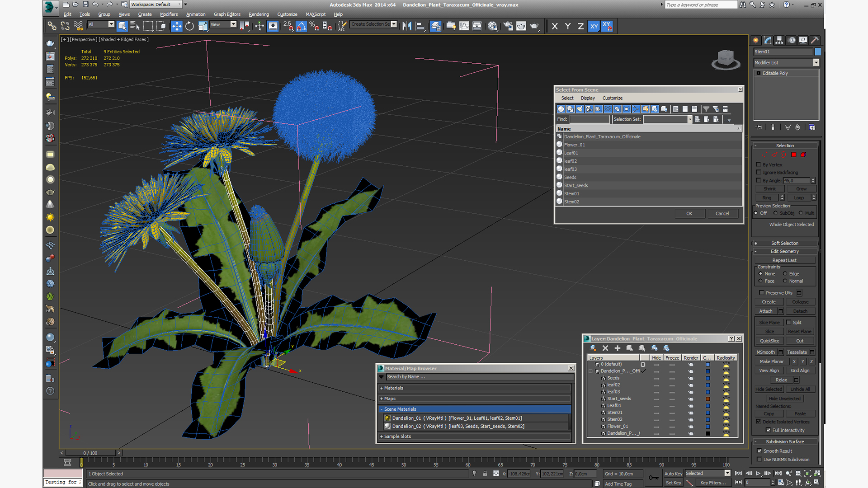Click Add Selected Objects plus icon in Layer dialog
The width and height of the screenshot is (868, 488).
pos(618,348)
